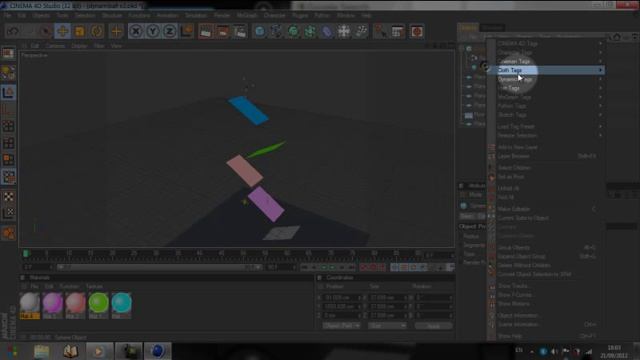The image size is (640, 360).
Task: Open the spline pen tool icon
Action: click(276, 31)
